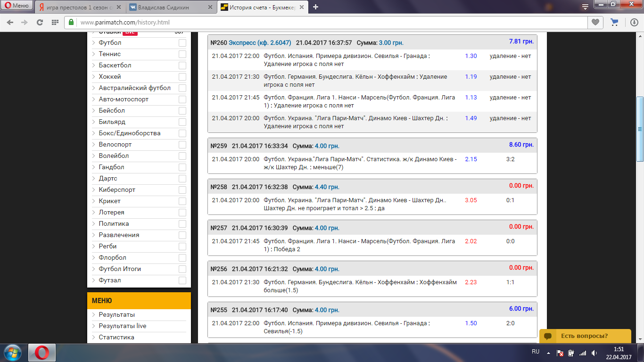Expand the Политика chevron

tap(93, 224)
